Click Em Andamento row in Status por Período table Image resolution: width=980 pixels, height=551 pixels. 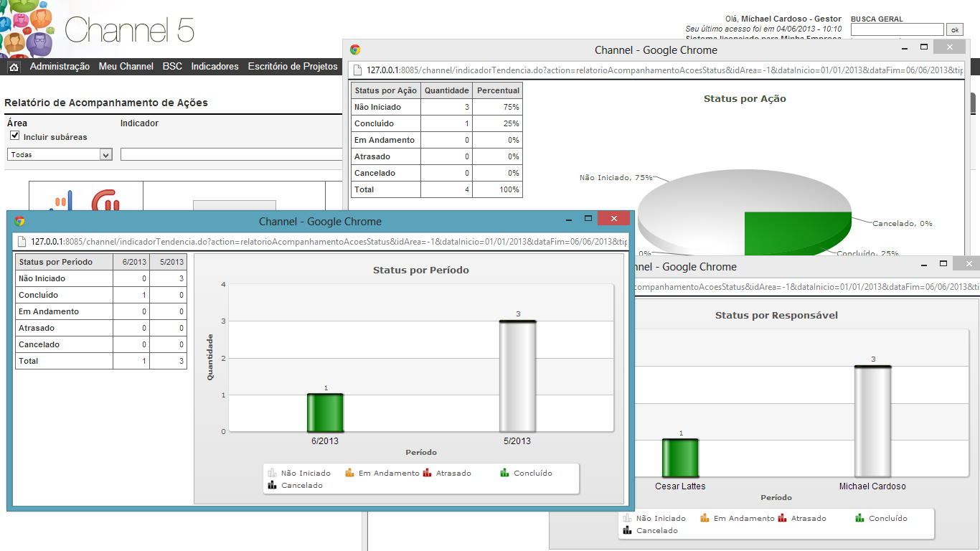[101, 311]
